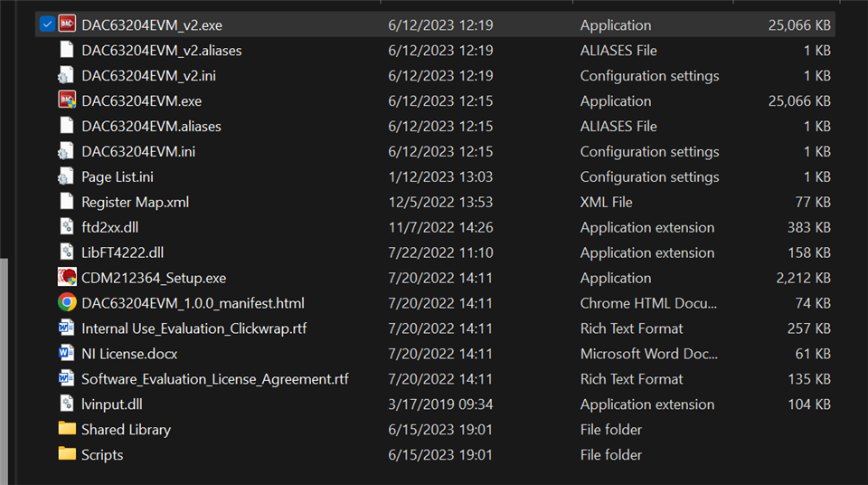Screen dimensions: 868x485
Task: Select the LibFT4222.dll file name
Action: (122, 252)
